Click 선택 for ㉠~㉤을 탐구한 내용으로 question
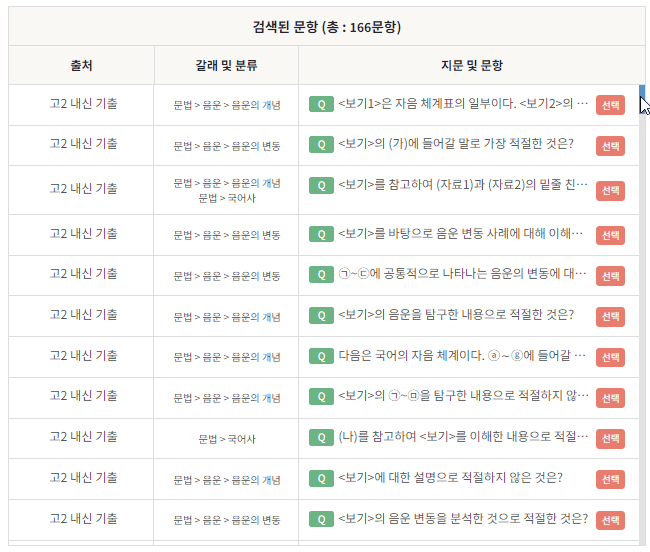Screen dimensions: 650x552 [610, 398]
